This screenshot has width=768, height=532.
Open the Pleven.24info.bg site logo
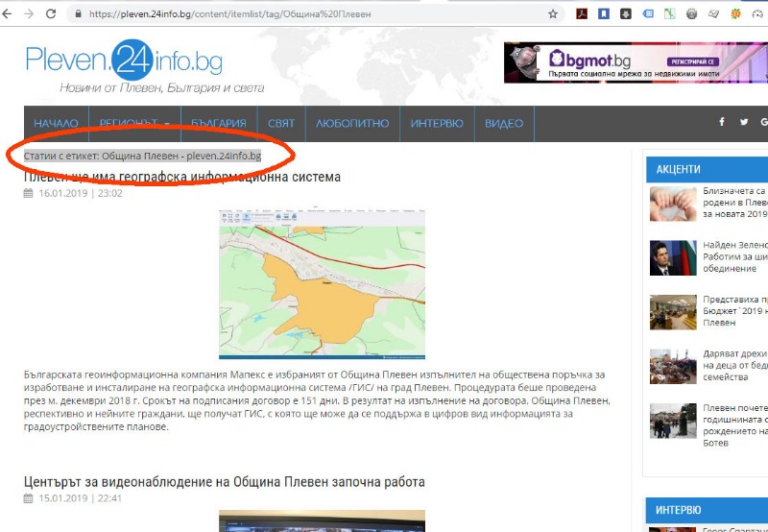coord(125,60)
